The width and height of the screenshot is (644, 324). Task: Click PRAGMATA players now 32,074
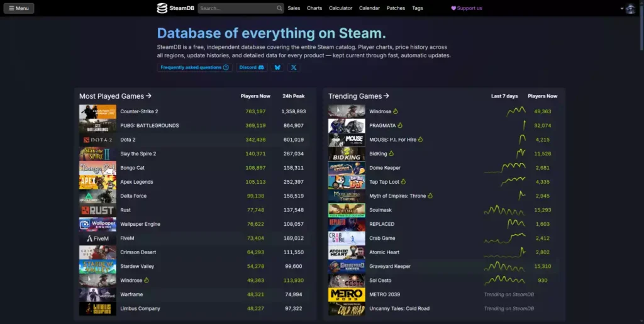pos(543,126)
